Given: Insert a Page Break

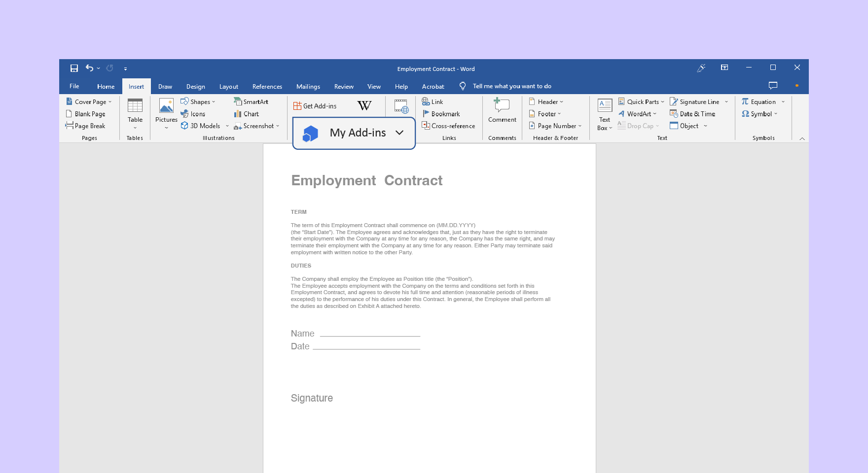Looking at the screenshot, I should pos(89,126).
